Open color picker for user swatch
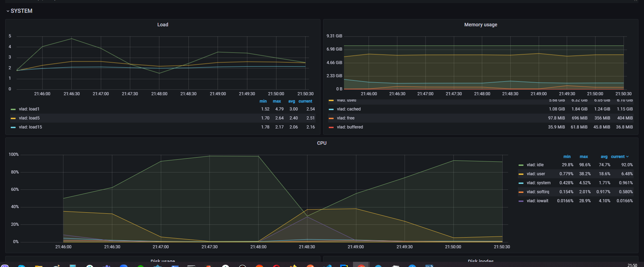Screen dimensions: 644x267 click(521, 174)
